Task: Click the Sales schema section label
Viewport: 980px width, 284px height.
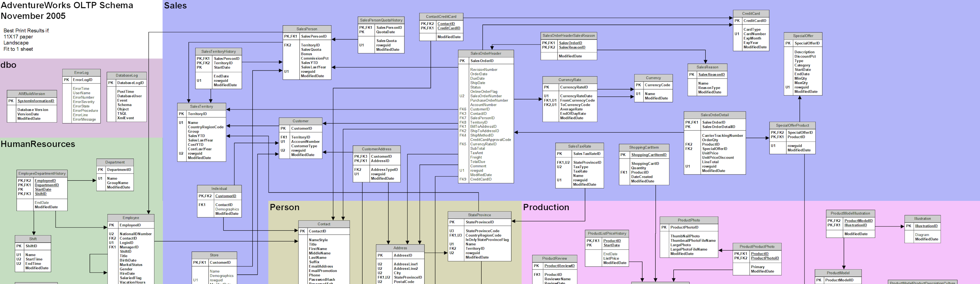Action: pos(175,6)
